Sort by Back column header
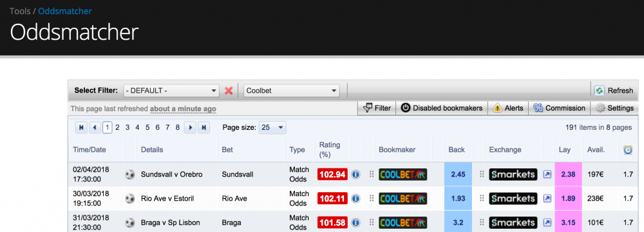 (457, 150)
